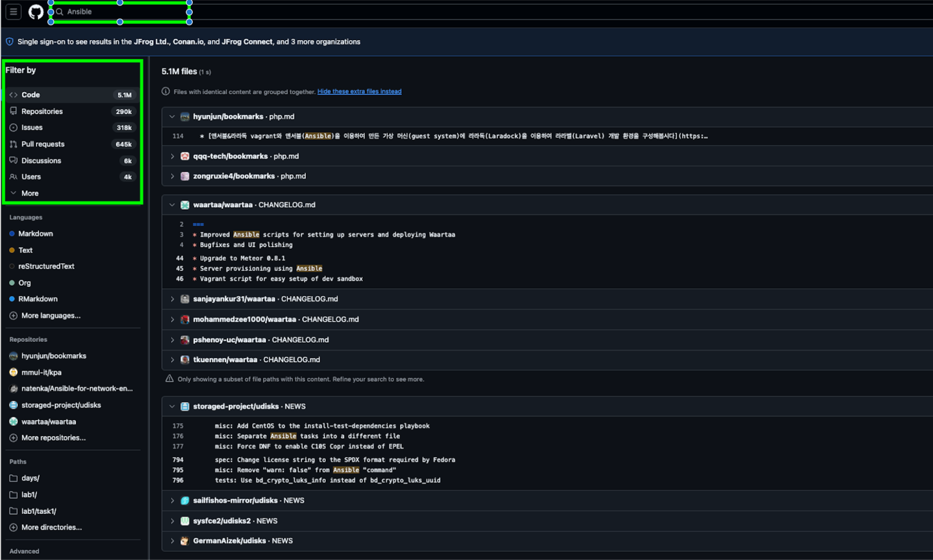Collapse the waartaa/waartaa CHANGELOG.md result

click(x=172, y=204)
